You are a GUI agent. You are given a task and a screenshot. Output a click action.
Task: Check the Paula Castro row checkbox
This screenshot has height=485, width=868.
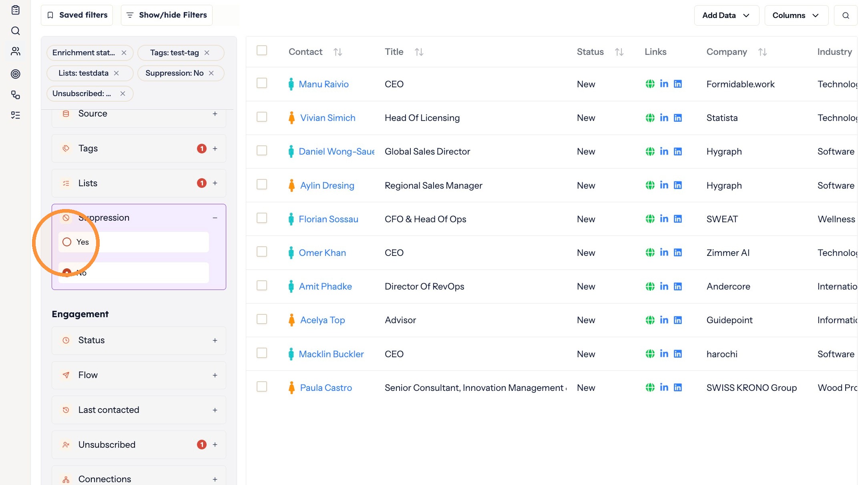click(262, 386)
